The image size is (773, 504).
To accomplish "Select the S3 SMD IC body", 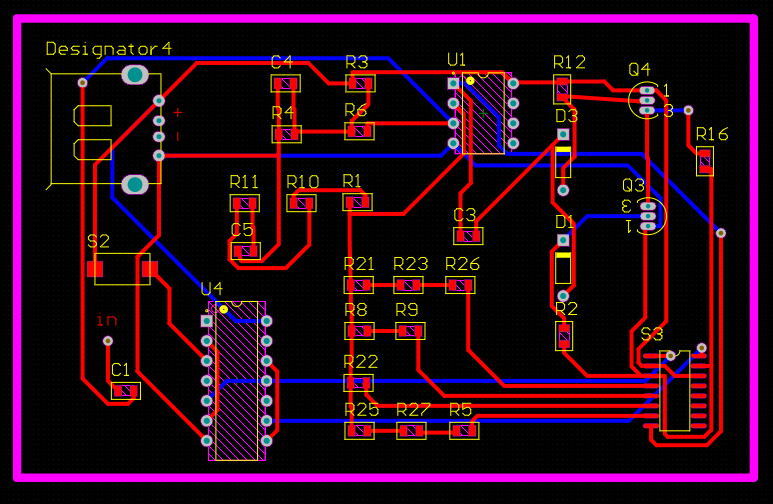I will tap(674, 391).
